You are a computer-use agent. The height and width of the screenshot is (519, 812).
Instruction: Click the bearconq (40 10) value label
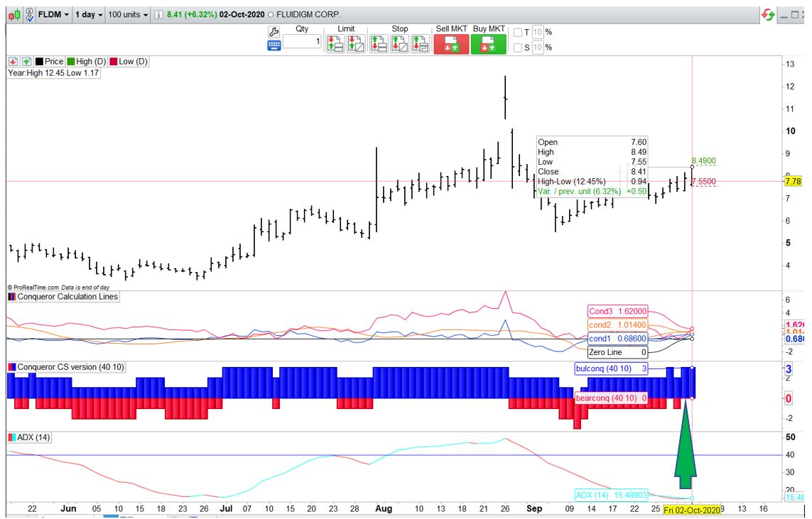tap(611, 398)
